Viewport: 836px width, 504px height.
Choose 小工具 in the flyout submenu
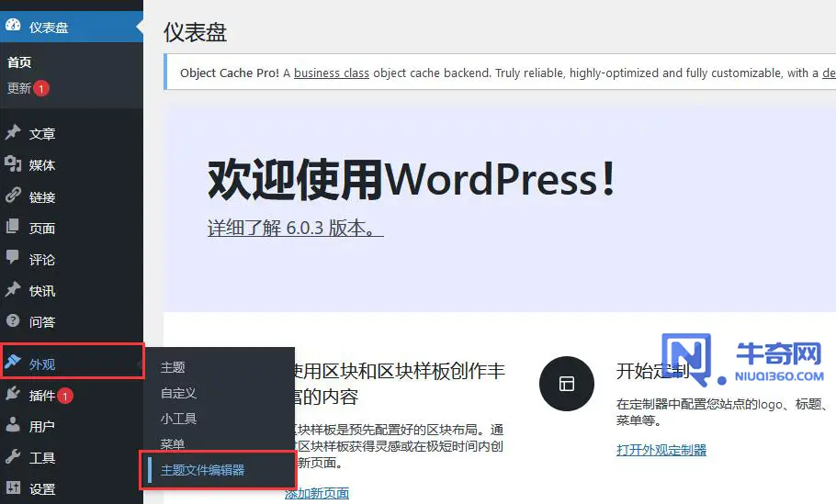coord(178,419)
